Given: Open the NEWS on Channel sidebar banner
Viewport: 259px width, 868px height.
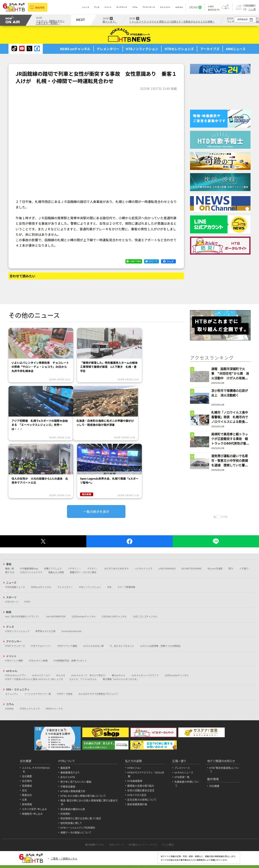Looking at the screenshot, I should tap(220, 203).
